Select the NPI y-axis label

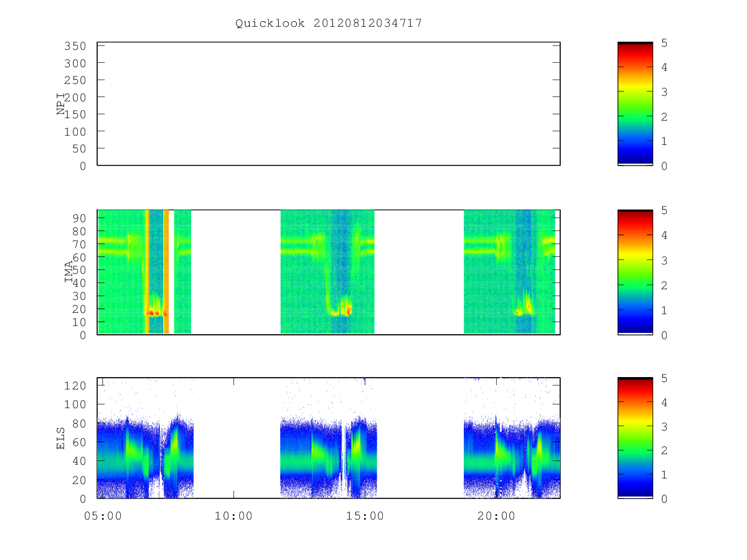pos(61,104)
